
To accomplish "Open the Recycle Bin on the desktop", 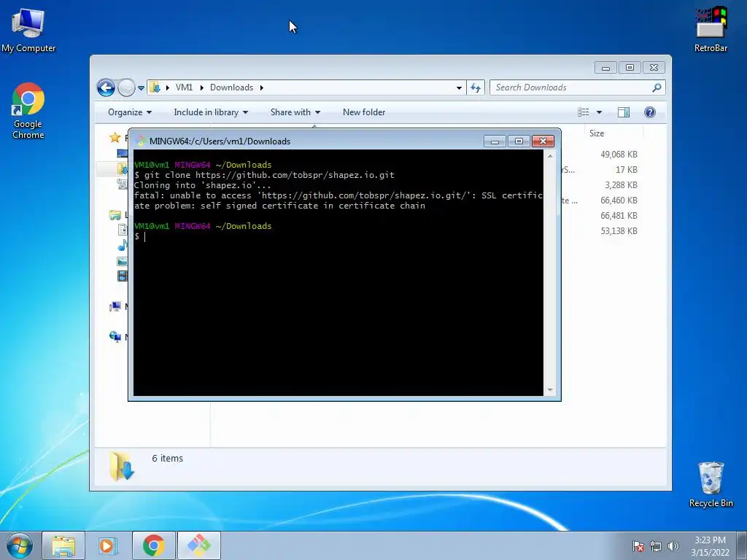I will (711, 484).
